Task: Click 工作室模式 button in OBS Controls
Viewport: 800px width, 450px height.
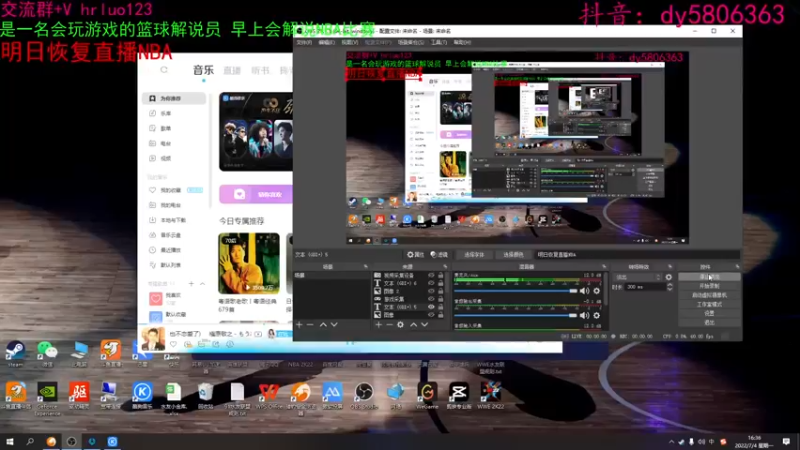Action: [x=709, y=305]
